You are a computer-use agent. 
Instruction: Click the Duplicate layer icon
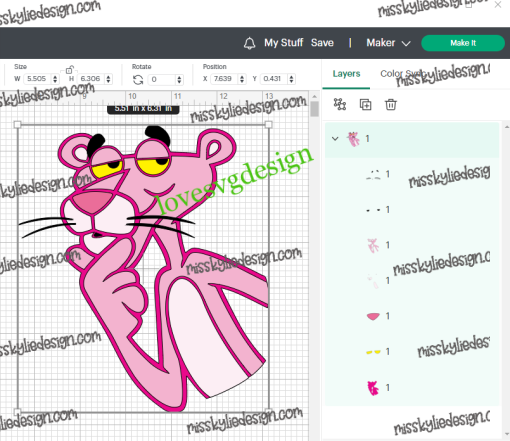point(365,105)
